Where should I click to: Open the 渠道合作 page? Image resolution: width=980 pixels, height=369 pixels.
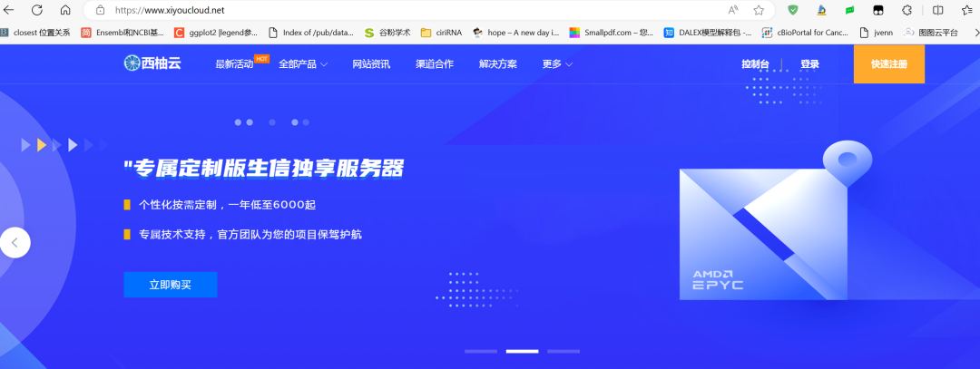[435, 63]
